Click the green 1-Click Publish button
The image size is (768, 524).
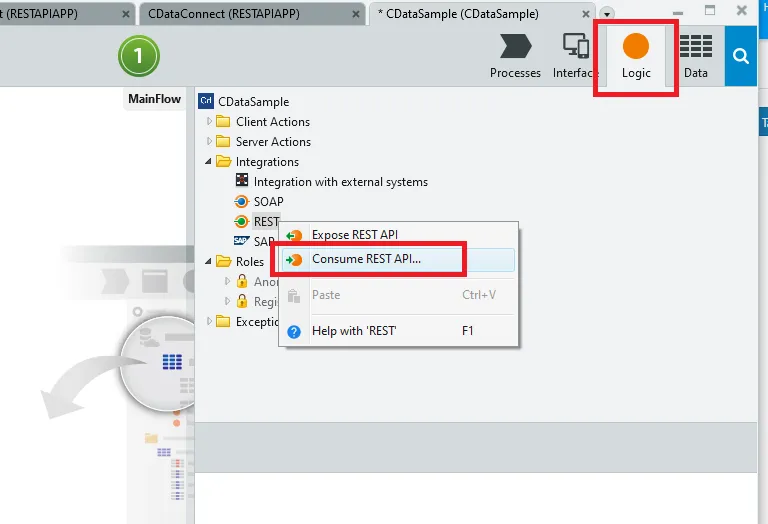pyautogui.click(x=139, y=57)
